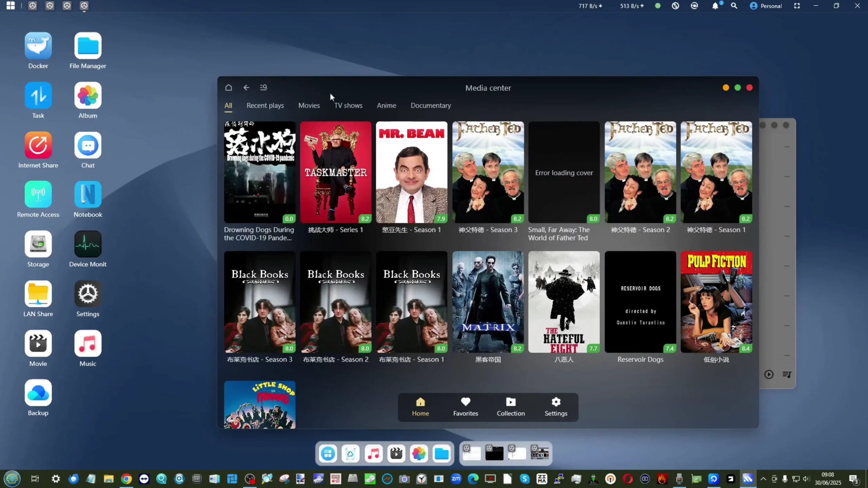Screen dimensions: 868x488
Task: Switch to the Movies tab
Action: 309,105
